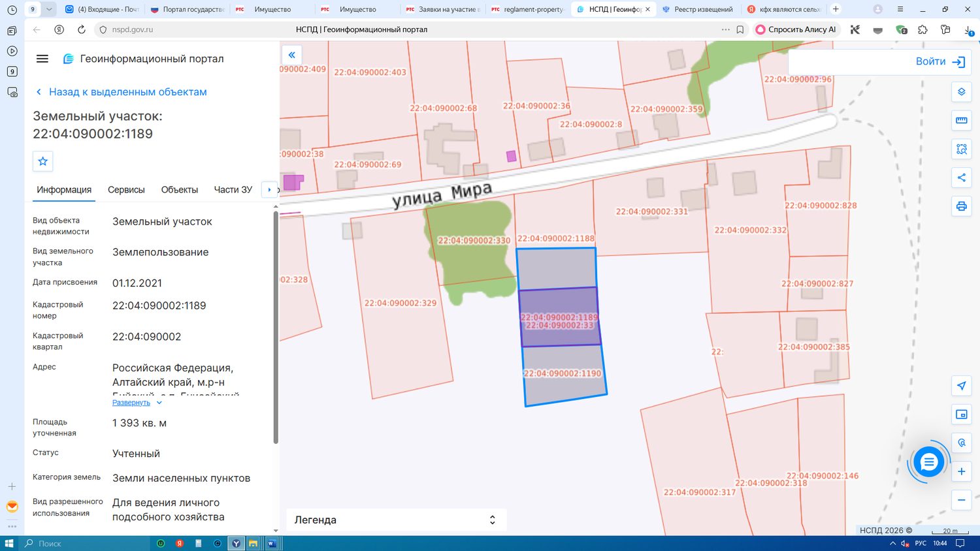Image resolution: width=980 pixels, height=551 pixels.
Task: Click cadastral number value 22:04:090002:1189
Action: (x=159, y=306)
